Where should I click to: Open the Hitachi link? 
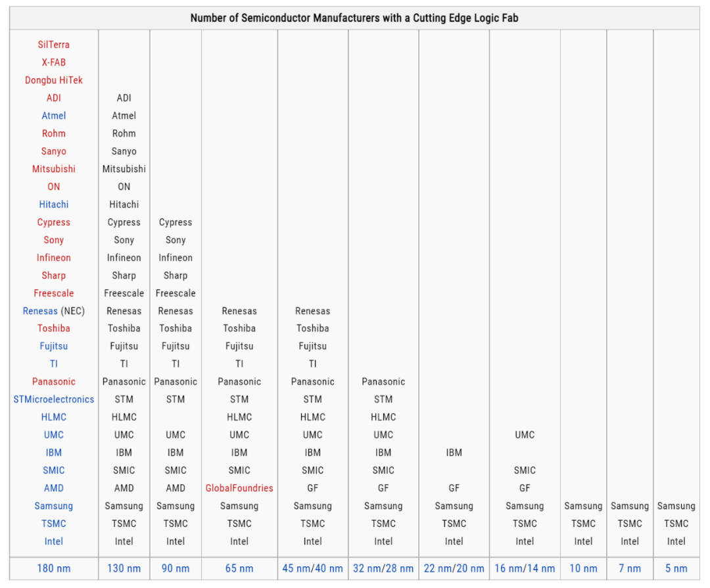53,204
